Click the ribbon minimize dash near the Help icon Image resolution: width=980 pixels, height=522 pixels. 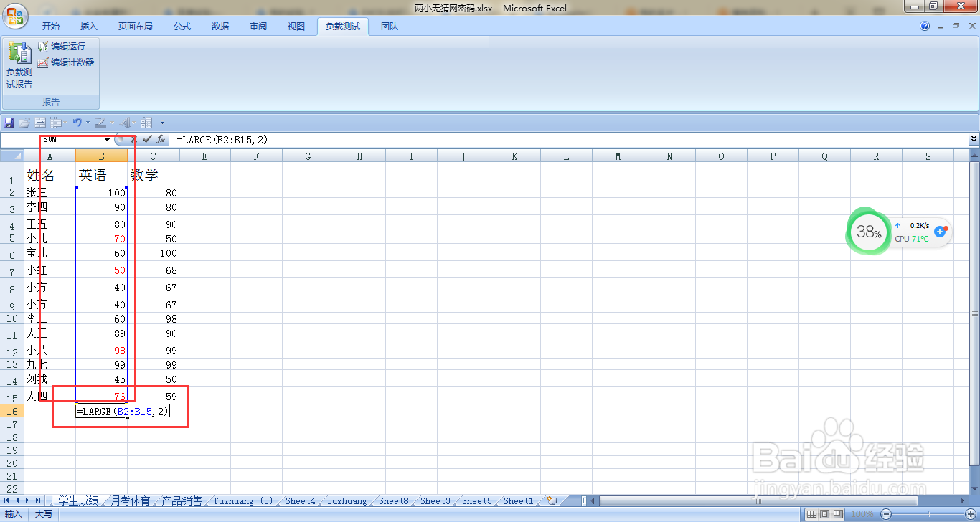click(x=941, y=26)
